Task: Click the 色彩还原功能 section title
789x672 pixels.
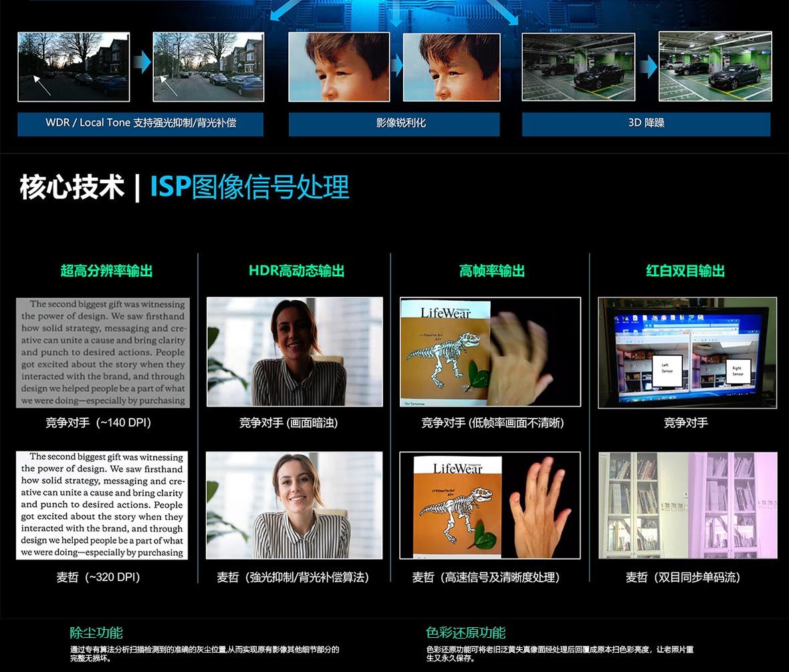Action: [465, 633]
